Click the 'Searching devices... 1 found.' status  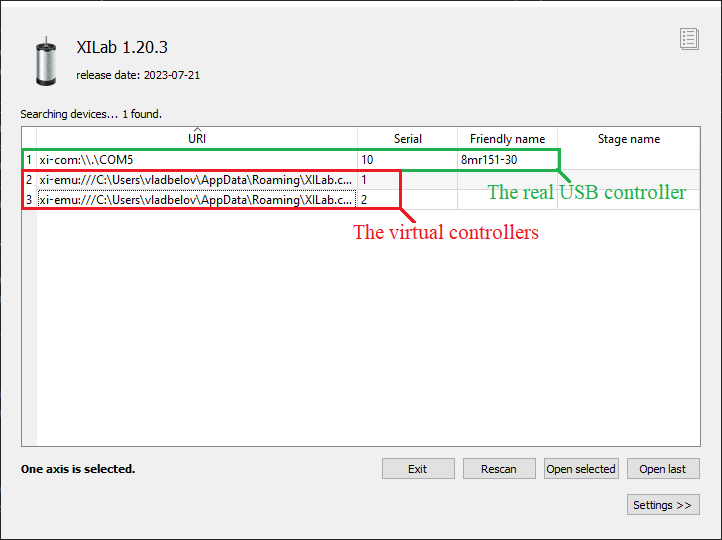click(91, 114)
